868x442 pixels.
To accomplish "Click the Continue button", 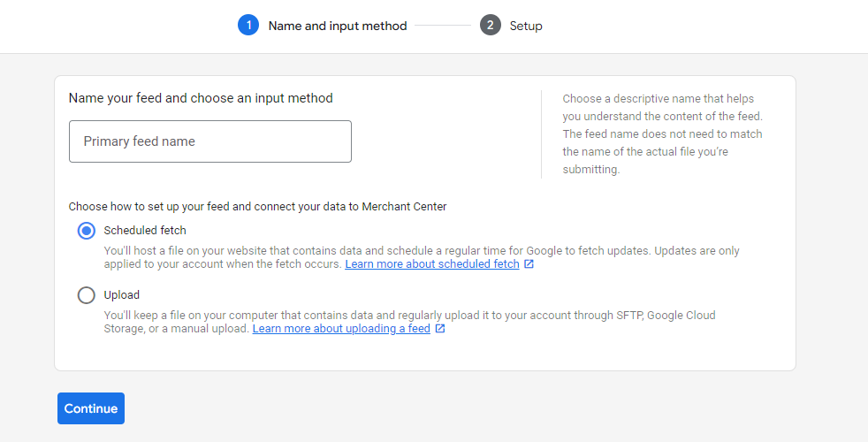I will pos(91,408).
